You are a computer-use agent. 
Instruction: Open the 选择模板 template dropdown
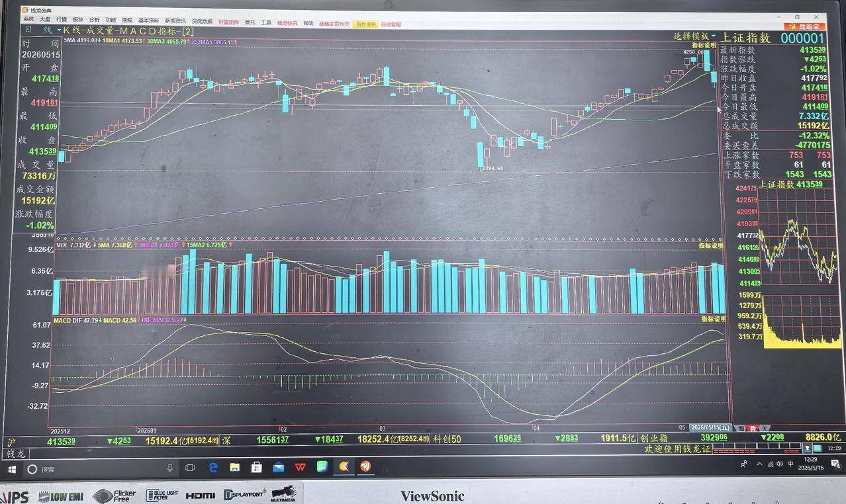pos(694,36)
